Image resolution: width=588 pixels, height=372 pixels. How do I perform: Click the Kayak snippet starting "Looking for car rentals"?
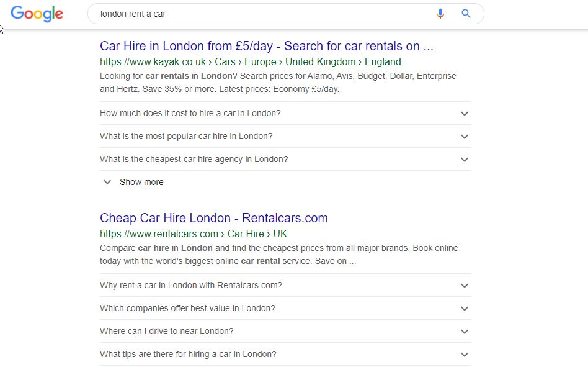click(x=277, y=82)
